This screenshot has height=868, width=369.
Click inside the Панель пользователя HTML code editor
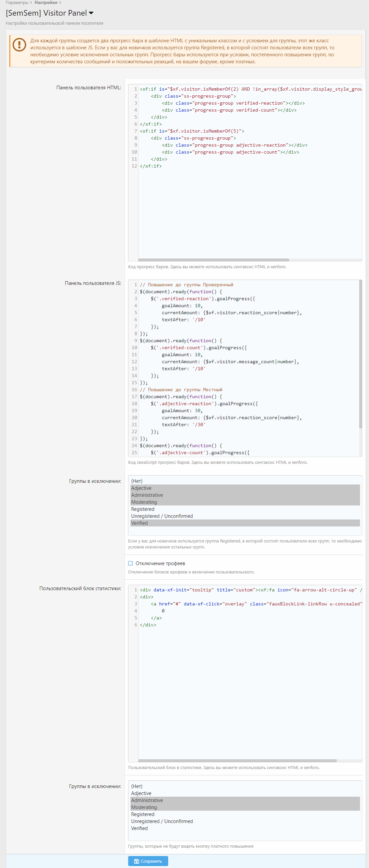[250, 202]
